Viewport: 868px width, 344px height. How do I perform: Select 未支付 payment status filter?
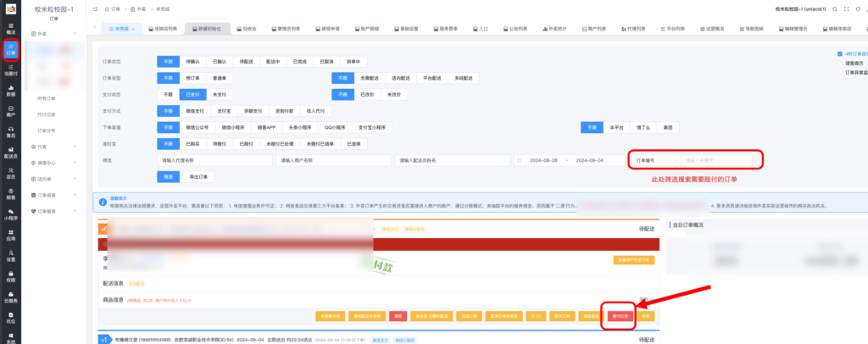point(220,95)
